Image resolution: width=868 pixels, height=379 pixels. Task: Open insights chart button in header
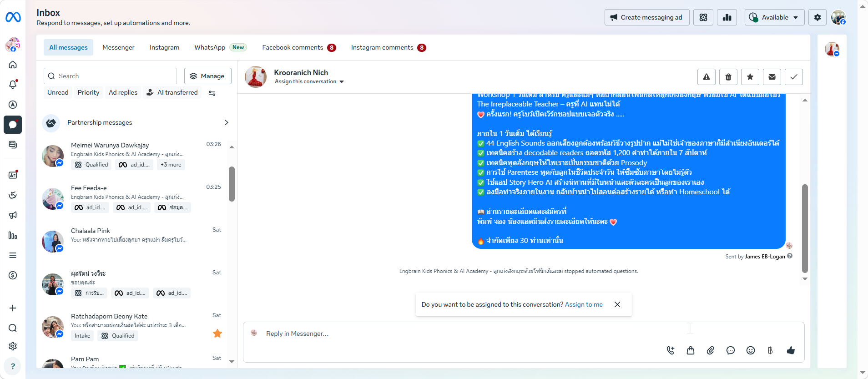pos(727,17)
